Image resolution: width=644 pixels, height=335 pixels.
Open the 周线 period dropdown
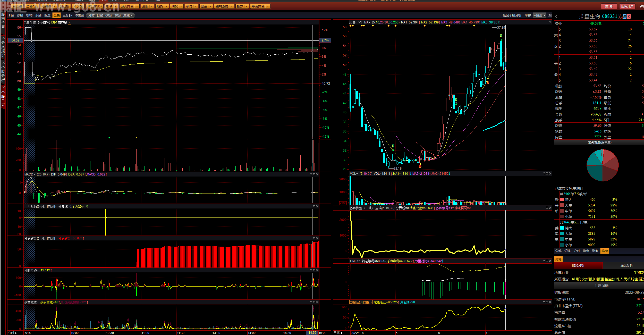(x=128, y=15)
